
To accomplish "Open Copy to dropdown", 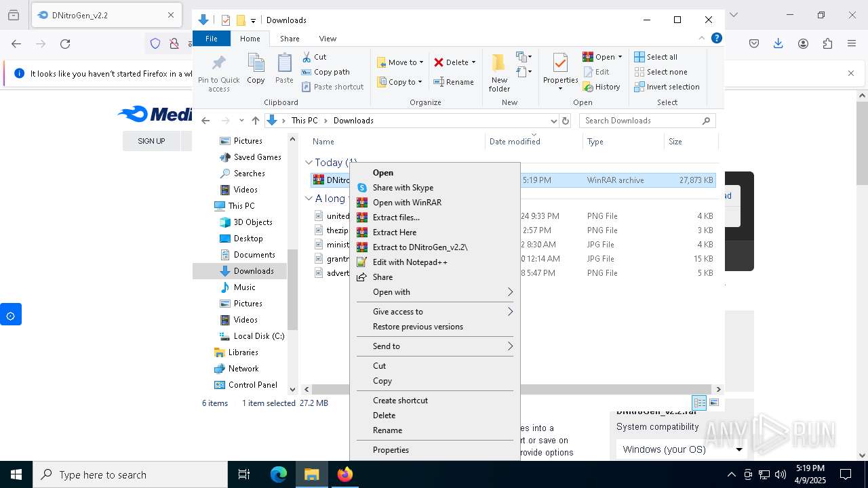I will (400, 82).
